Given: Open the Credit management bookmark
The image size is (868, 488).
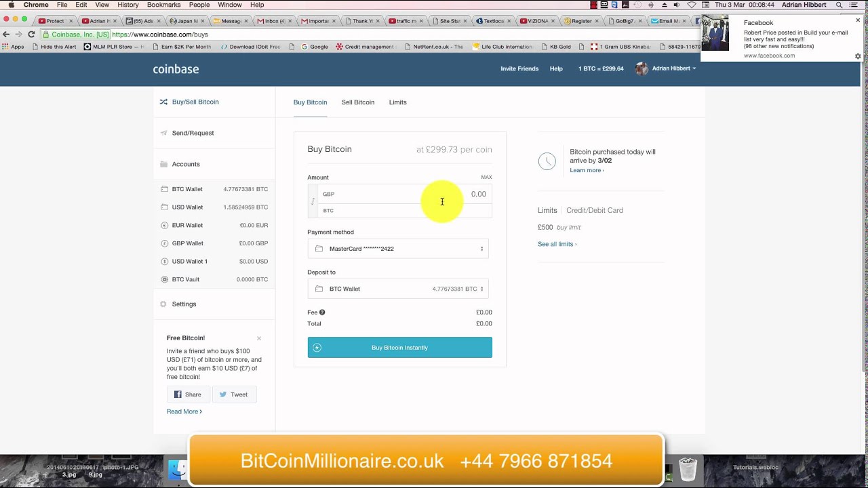Looking at the screenshot, I should pos(365,47).
